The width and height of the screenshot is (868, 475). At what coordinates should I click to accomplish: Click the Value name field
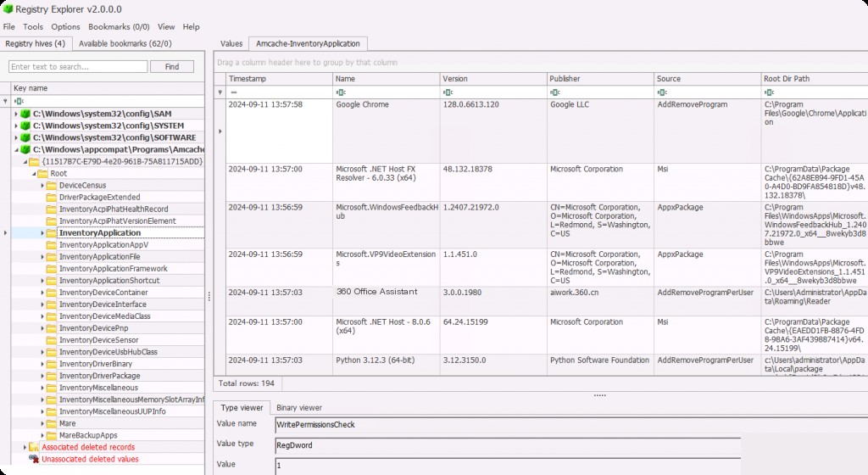click(x=571, y=425)
